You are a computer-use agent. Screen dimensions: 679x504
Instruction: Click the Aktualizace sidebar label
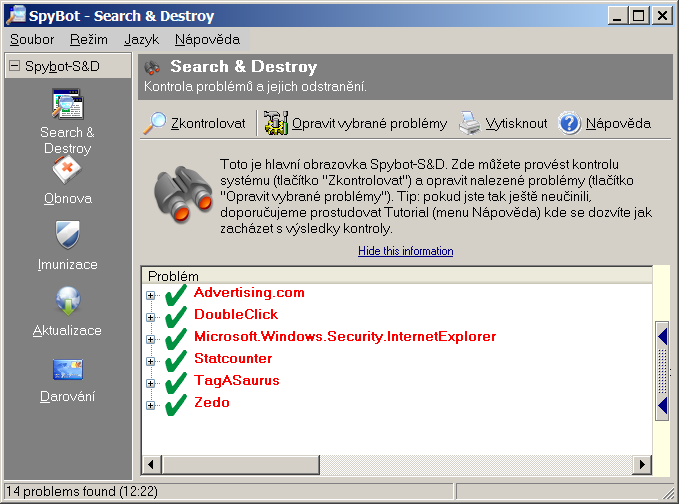click(x=68, y=330)
